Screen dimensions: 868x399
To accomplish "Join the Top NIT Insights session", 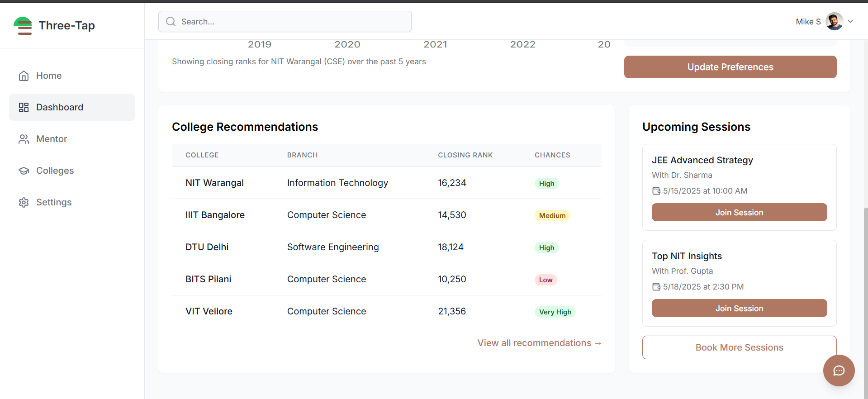I will click(x=739, y=308).
